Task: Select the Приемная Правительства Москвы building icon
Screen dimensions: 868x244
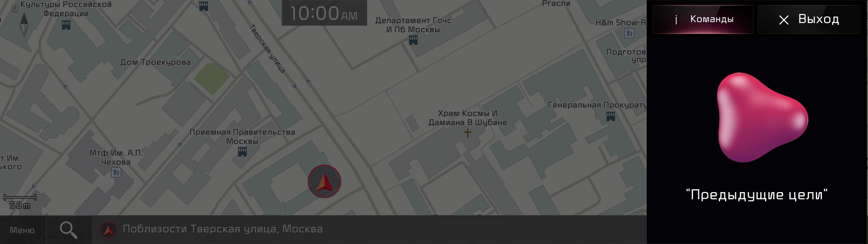Action: pos(242,151)
